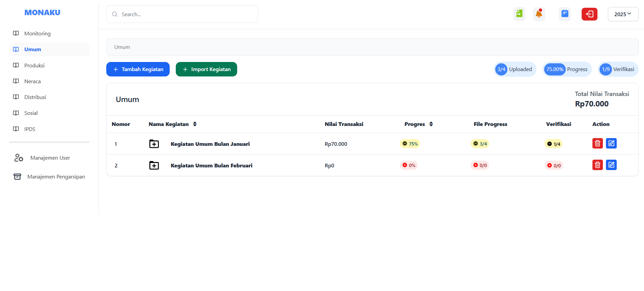Screen dimensions: 644x291
Task: Click the book icon beside Neraca
Action: (x=16, y=81)
